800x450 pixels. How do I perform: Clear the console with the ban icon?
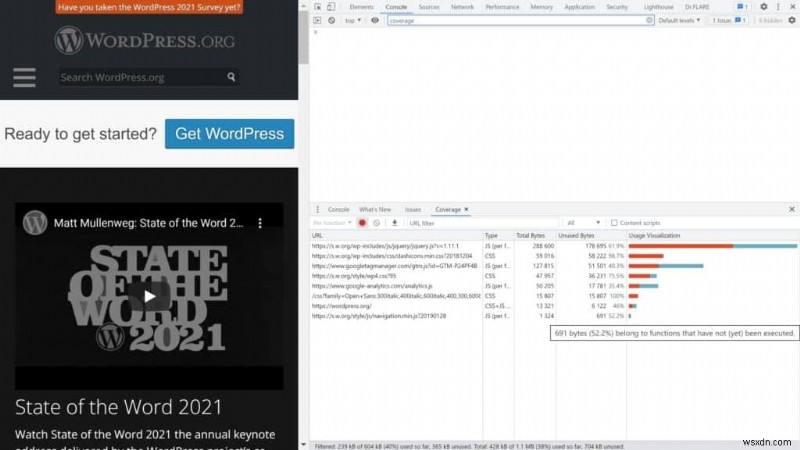(x=332, y=20)
